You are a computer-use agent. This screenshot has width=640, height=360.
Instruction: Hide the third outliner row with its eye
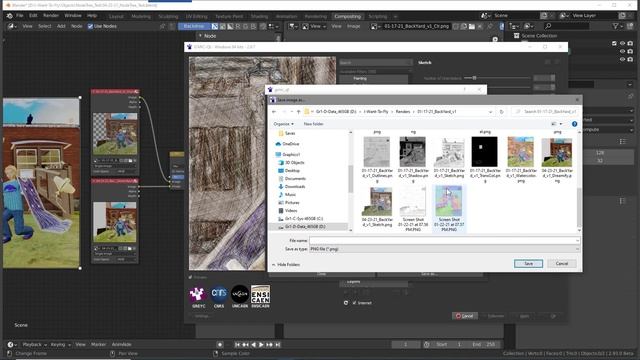(622, 60)
